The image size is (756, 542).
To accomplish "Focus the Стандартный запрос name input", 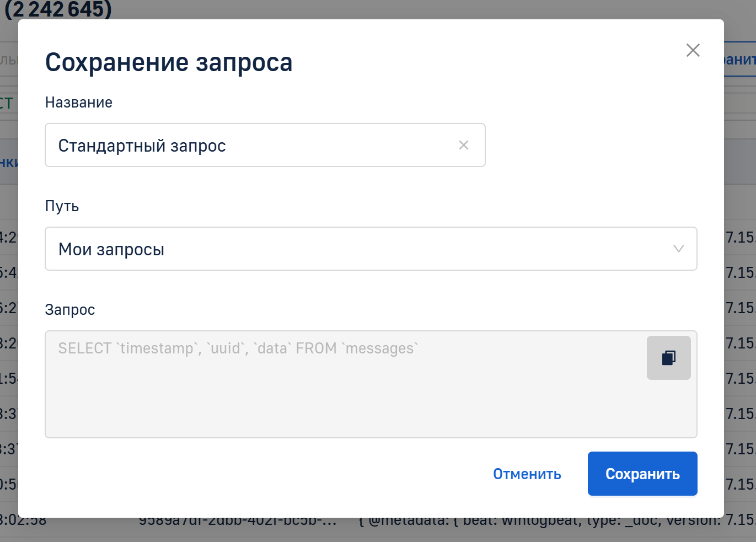I will coord(248,146).
